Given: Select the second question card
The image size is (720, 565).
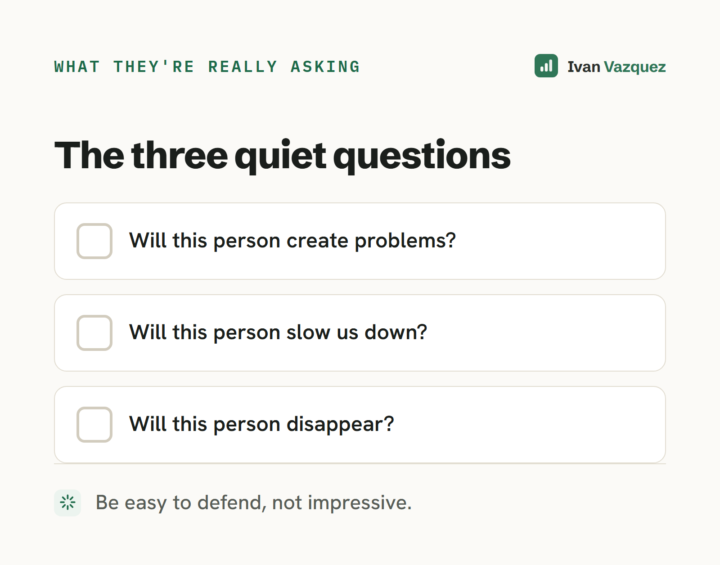Looking at the screenshot, I should 360,333.
